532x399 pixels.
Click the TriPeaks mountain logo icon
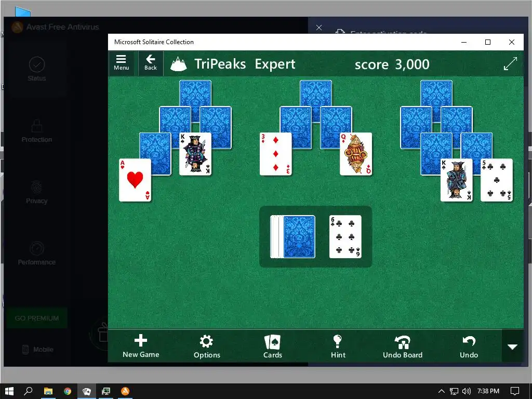point(179,64)
